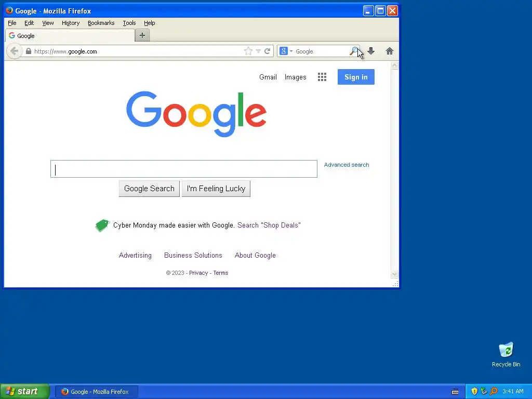The height and width of the screenshot is (399, 532).
Task: Open the Downloads arrow icon
Action: click(x=371, y=51)
